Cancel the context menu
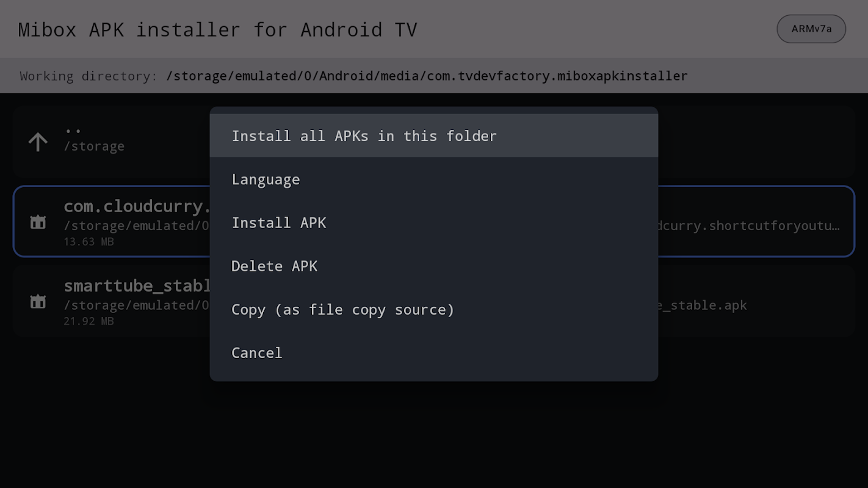Viewport: 868px width, 488px height. click(x=433, y=353)
